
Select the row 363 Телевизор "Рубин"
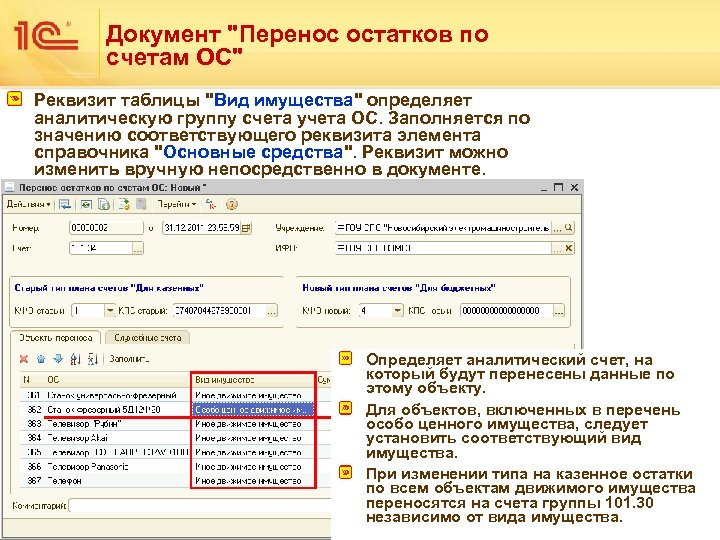click(x=175, y=423)
